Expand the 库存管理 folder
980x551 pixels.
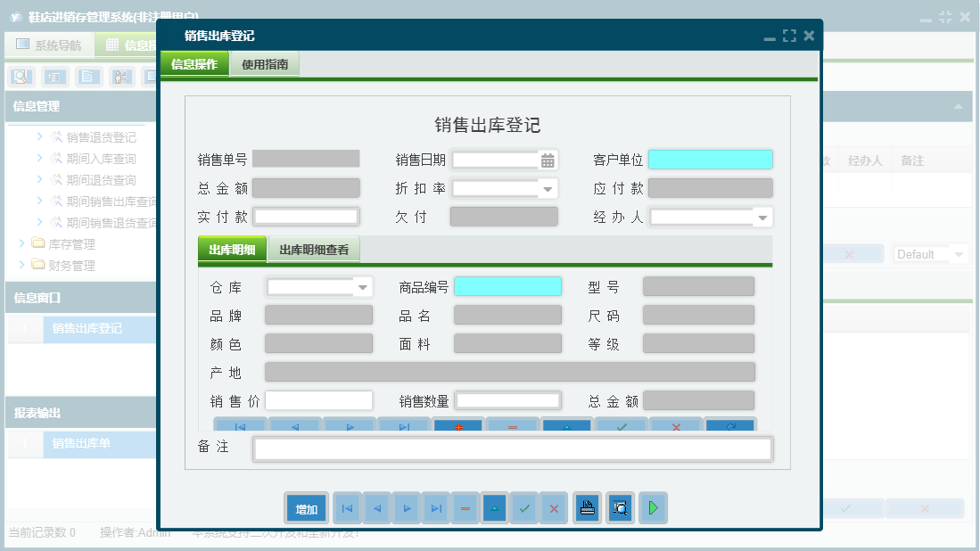[64, 243]
